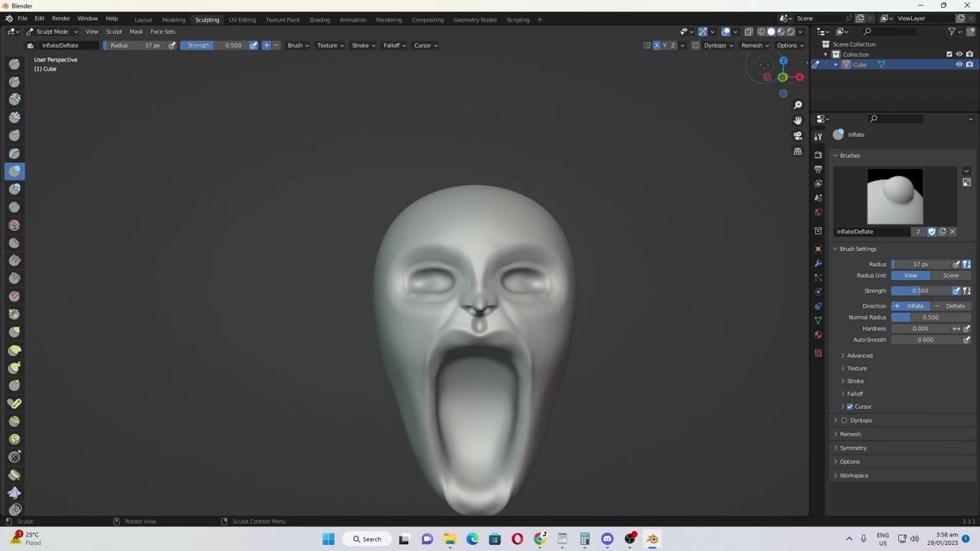Click the pan view hand icon
980x551 pixels.
tap(798, 120)
